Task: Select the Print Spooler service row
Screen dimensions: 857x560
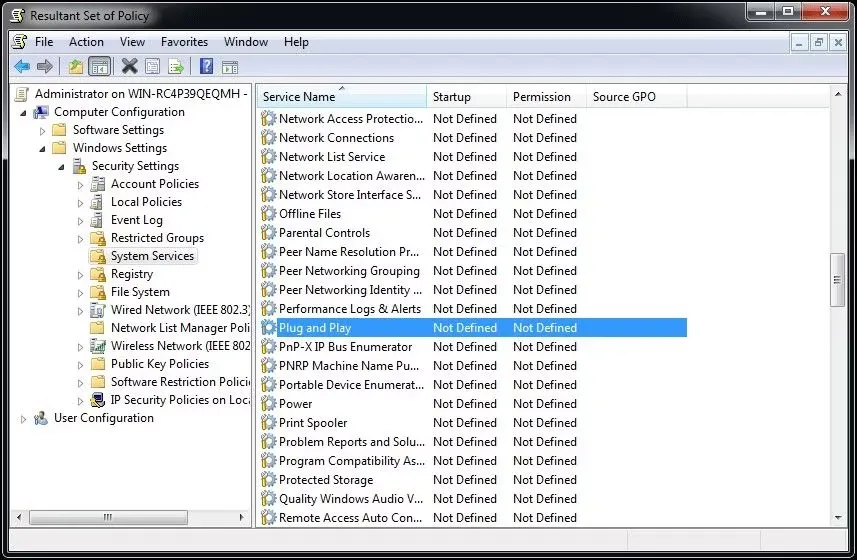Action: (x=313, y=423)
